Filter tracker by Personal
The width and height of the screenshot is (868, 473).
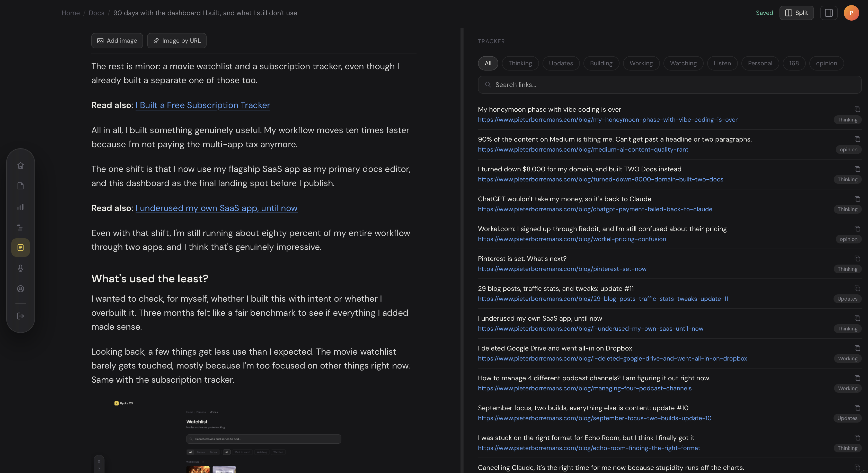[x=760, y=63]
